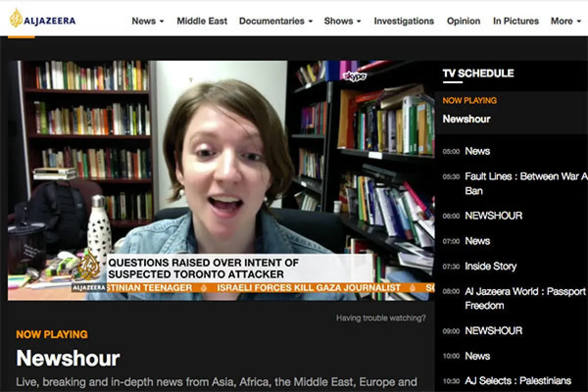Screen dimensions: 588x392
Task: Click the large Newshour heading below video
Action: tap(68, 358)
